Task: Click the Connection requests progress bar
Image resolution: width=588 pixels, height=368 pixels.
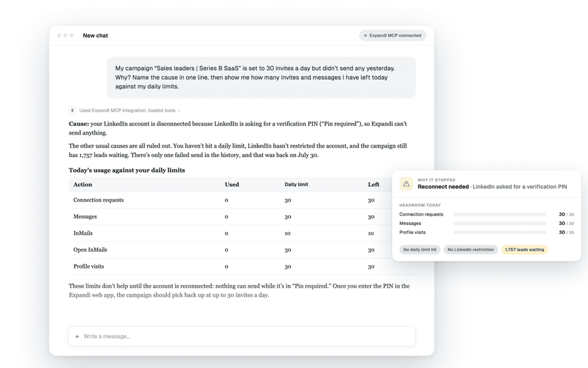Action: coord(500,214)
